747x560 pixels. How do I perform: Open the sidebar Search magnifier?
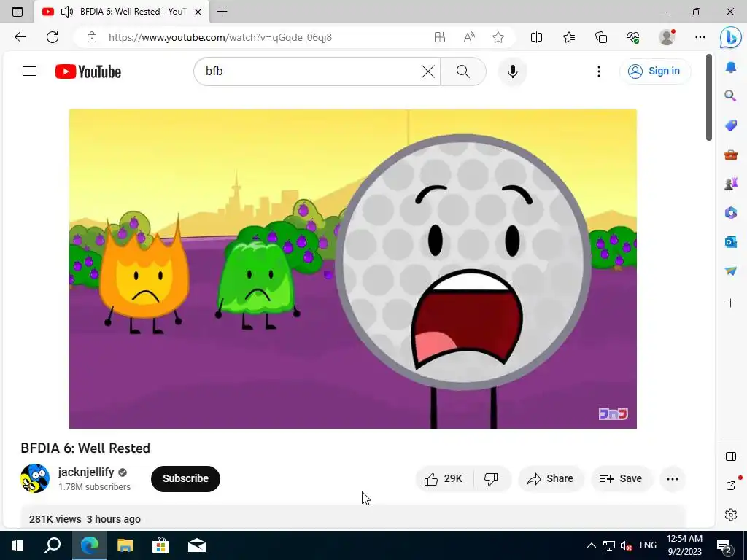pos(731,96)
